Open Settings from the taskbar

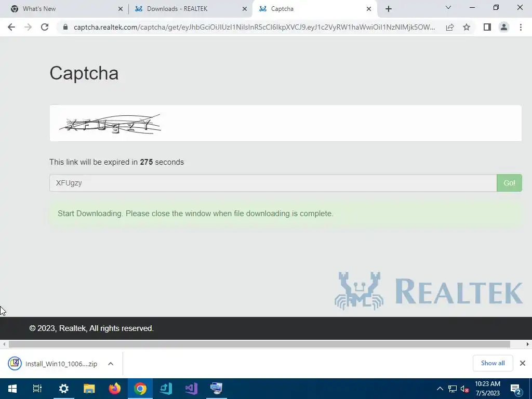63,388
